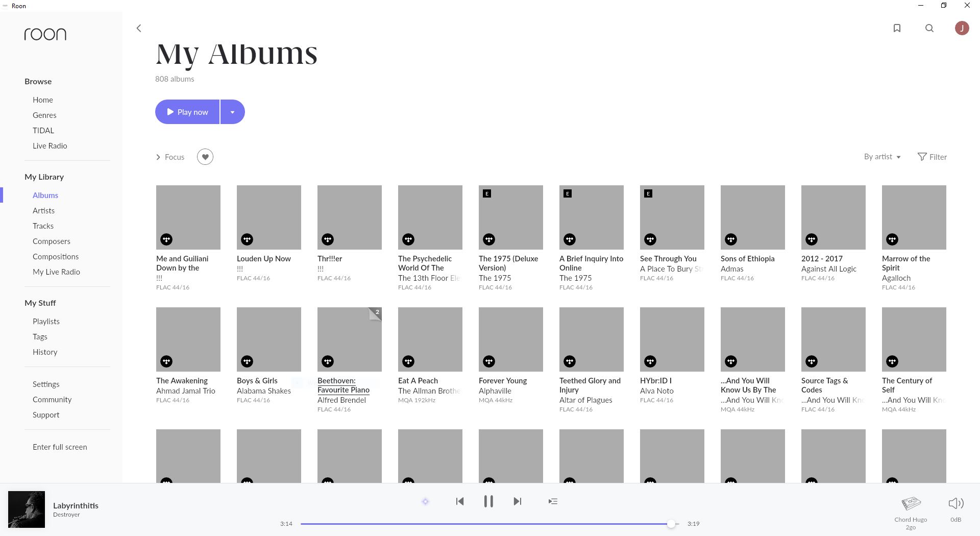Open The Psychedelic World album cover
980x536 pixels.
click(430, 217)
